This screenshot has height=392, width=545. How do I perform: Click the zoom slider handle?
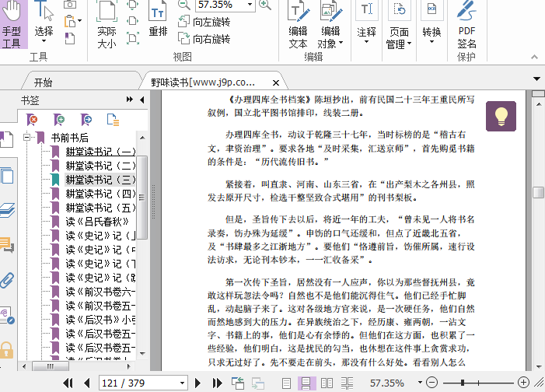[463, 383]
